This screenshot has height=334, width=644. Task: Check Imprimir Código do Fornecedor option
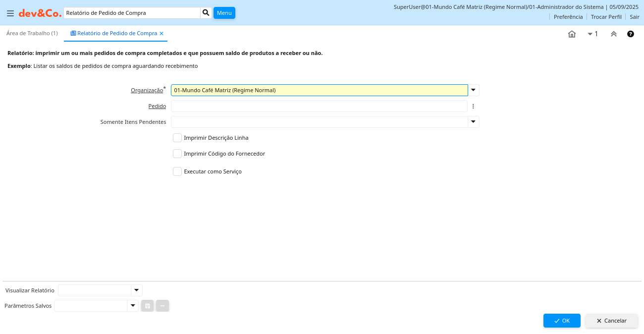[x=177, y=154]
